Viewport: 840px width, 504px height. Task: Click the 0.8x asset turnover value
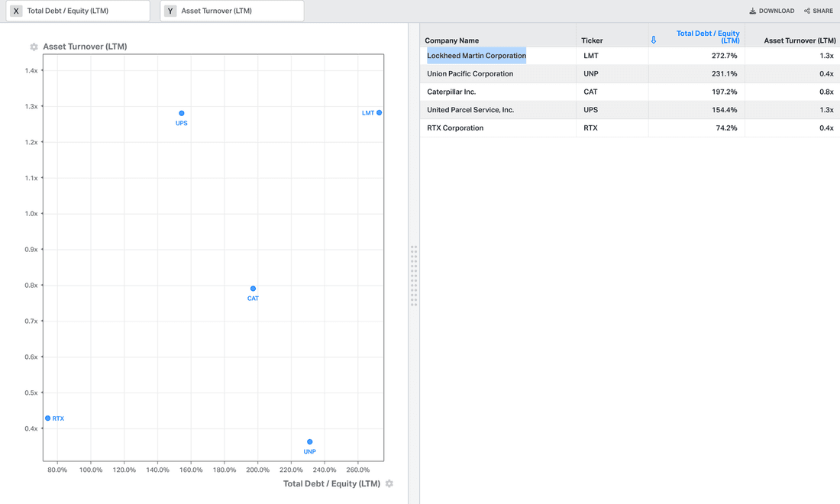pos(826,92)
